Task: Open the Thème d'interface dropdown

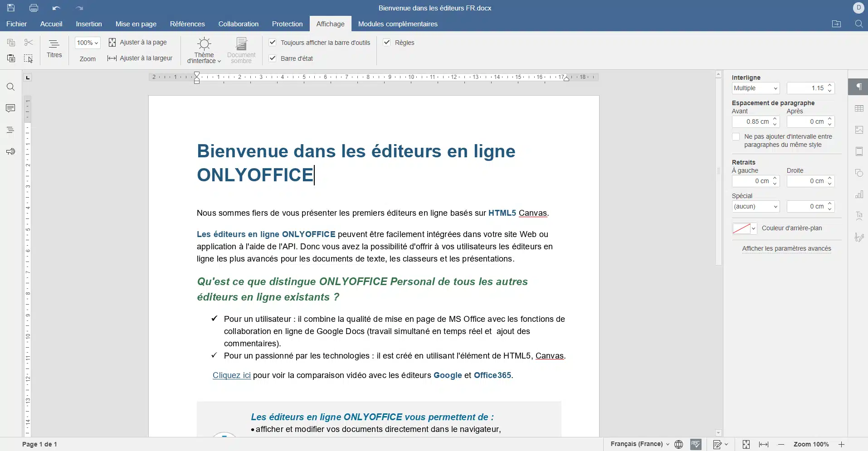Action: 204,50
